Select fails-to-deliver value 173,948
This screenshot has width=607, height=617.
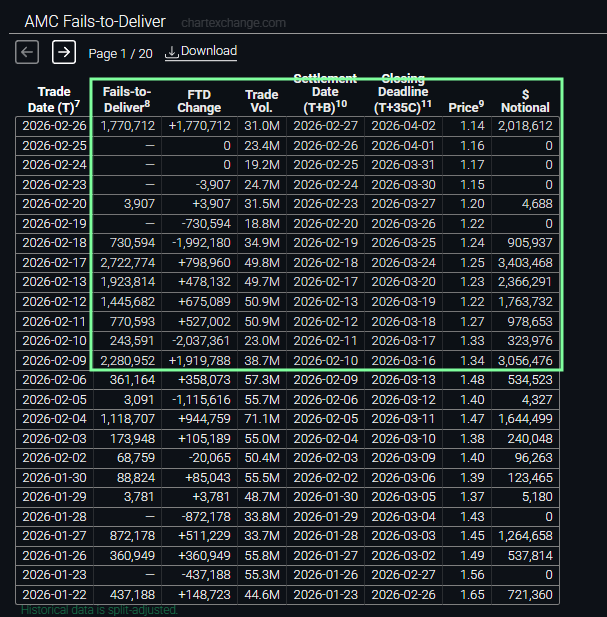(132, 438)
